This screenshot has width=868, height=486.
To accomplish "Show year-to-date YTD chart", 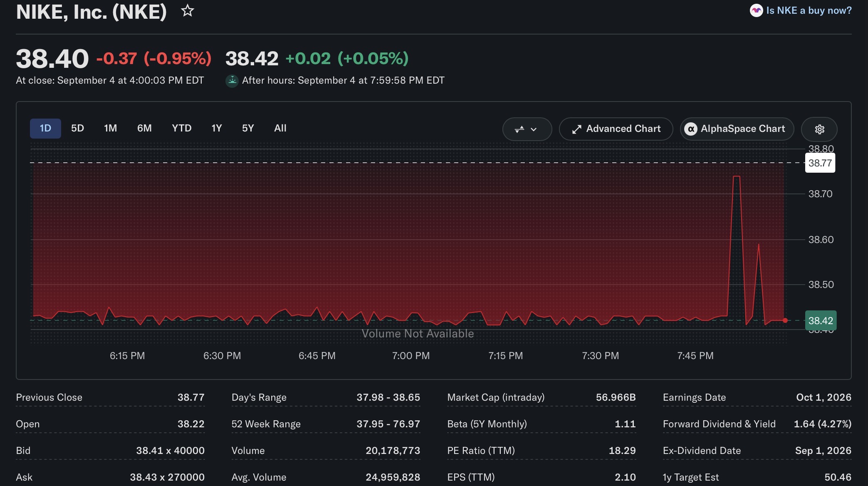I will click(x=182, y=128).
